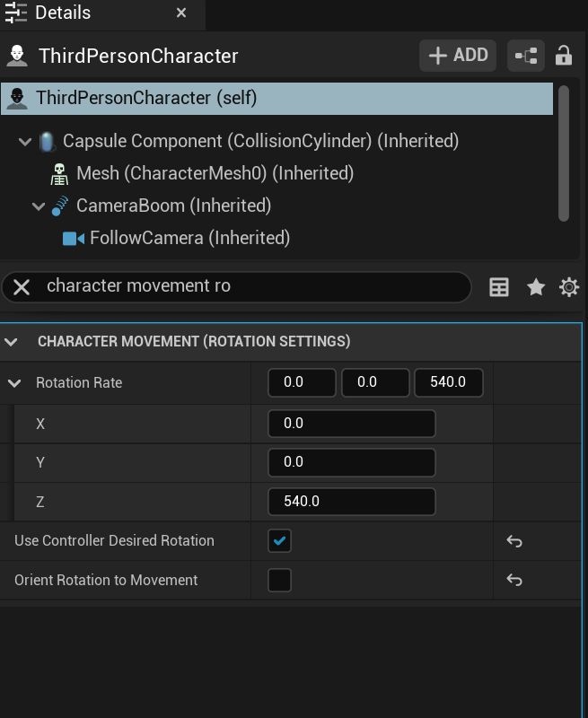Click the Rotation Rate Z value field
The width and height of the screenshot is (588, 718).
352,501
